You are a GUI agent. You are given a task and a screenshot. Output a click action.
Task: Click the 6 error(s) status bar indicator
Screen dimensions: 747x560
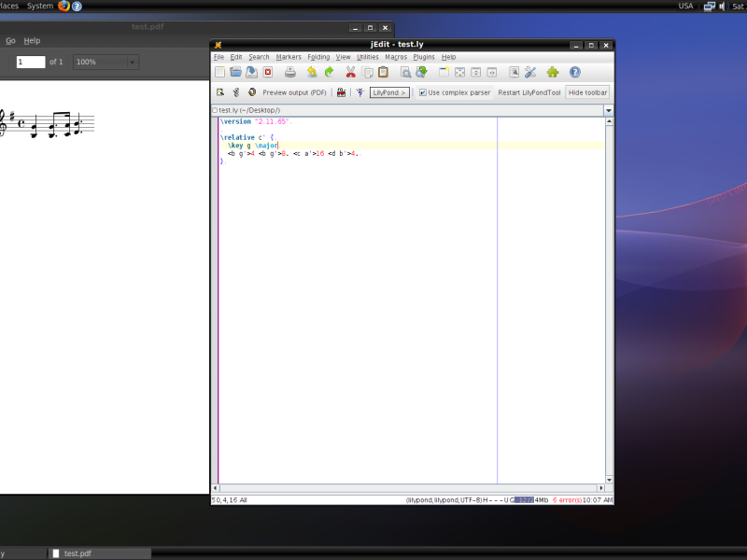point(567,500)
